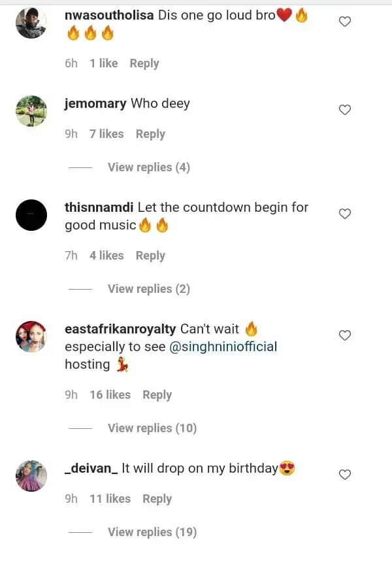The width and height of the screenshot is (392, 561).
Task: Open _deivan_'s profile picture
Action: (31, 475)
